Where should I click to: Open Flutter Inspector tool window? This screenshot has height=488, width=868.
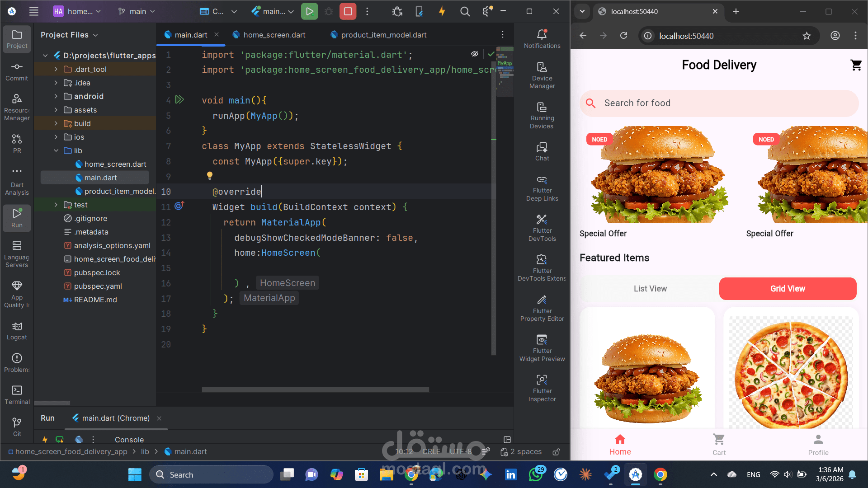pos(542,388)
